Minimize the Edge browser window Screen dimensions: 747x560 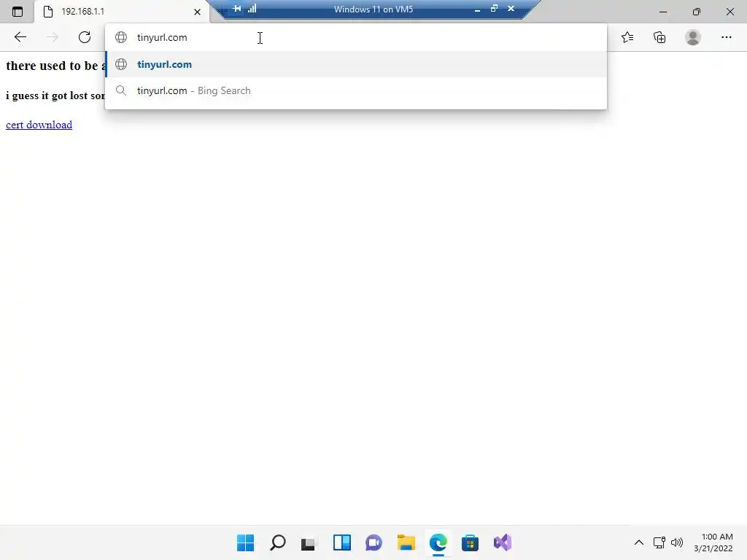(x=662, y=12)
